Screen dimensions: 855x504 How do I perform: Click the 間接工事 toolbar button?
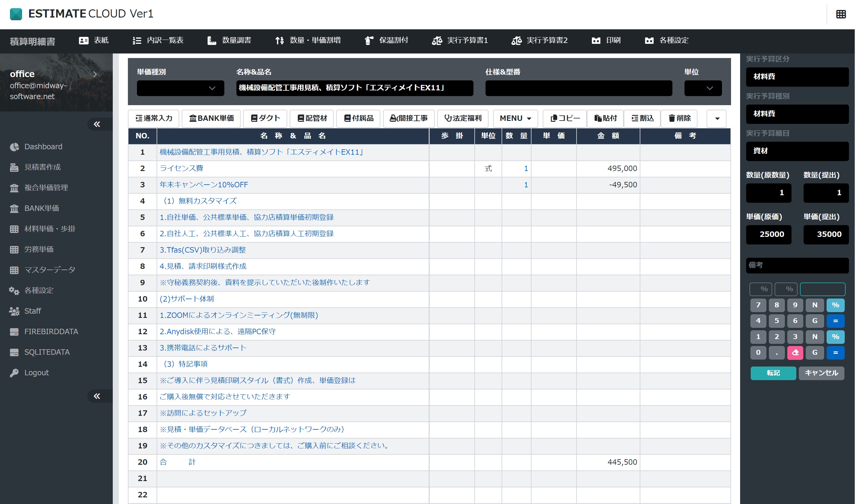[408, 118]
